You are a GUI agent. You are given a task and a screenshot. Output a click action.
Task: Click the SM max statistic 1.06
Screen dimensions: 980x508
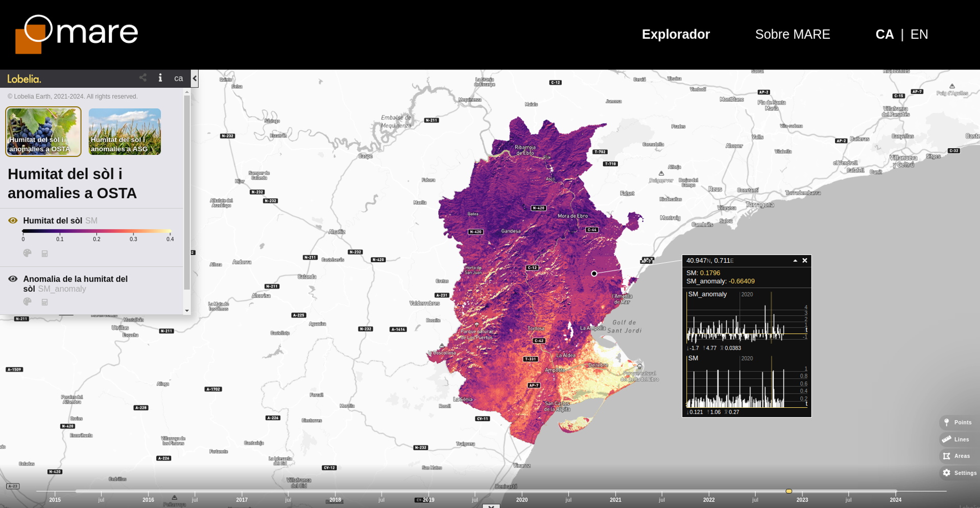point(715,412)
